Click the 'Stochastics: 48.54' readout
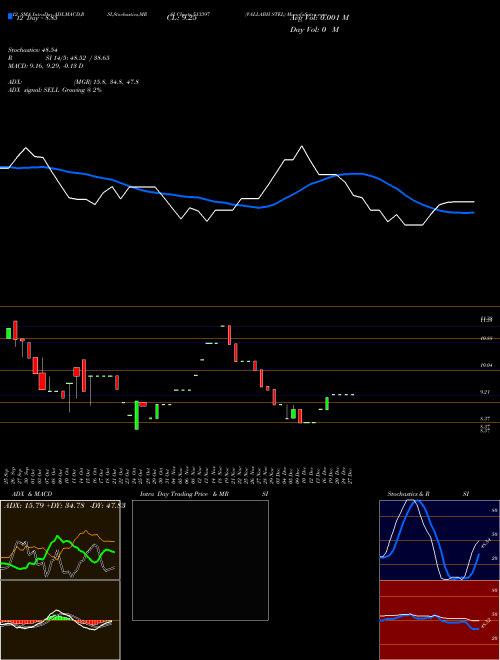Screen dimensions: 500x660 click(x=33, y=50)
